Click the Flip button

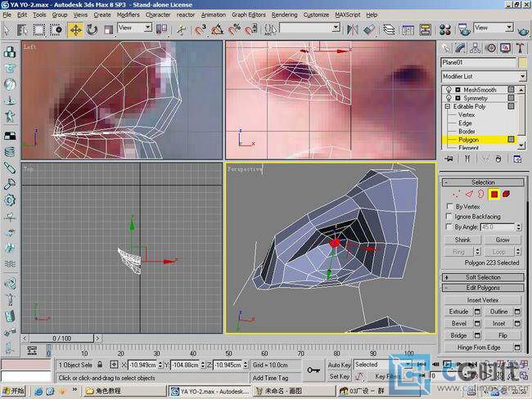point(503,335)
